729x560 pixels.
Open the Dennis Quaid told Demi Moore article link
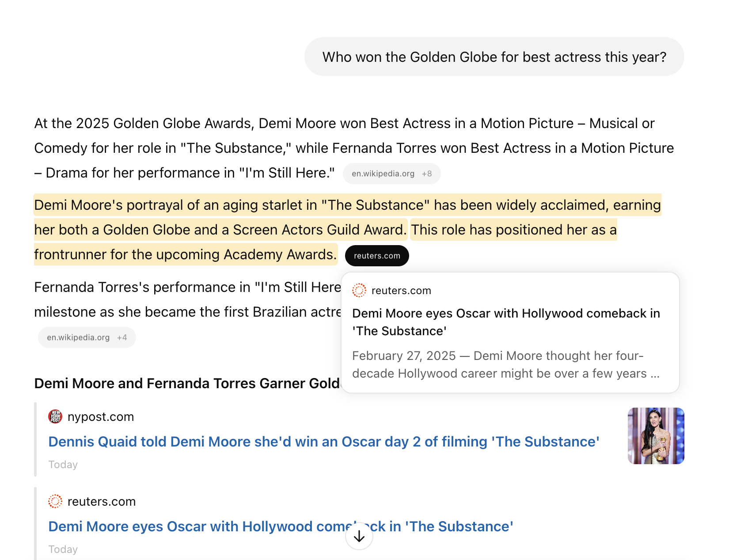click(323, 442)
